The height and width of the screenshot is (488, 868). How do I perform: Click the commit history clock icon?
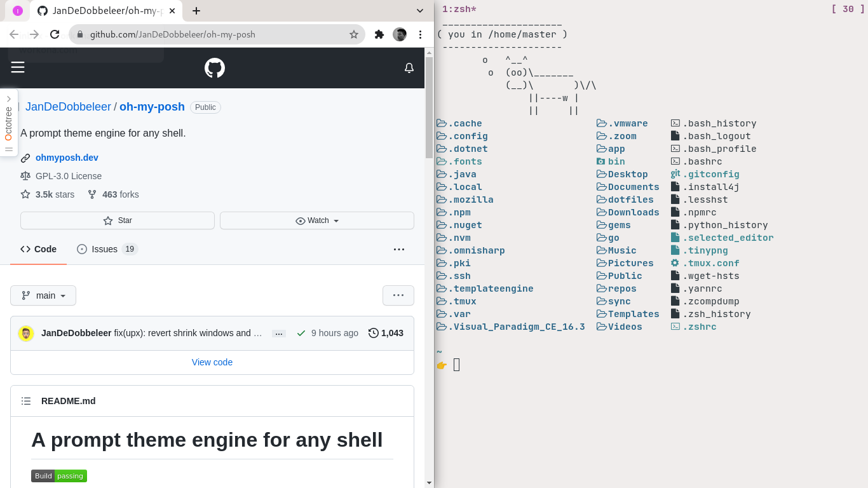[374, 333]
